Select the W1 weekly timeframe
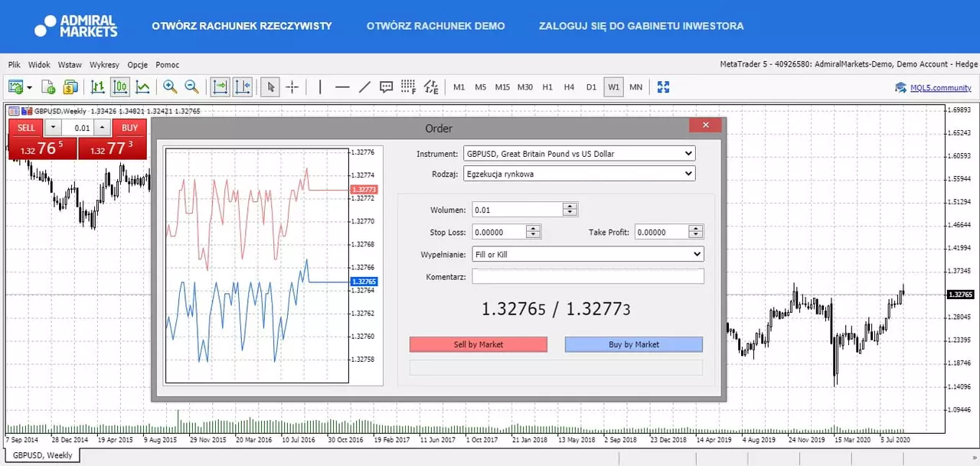The height and width of the screenshot is (466, 980). coord(614,87)
